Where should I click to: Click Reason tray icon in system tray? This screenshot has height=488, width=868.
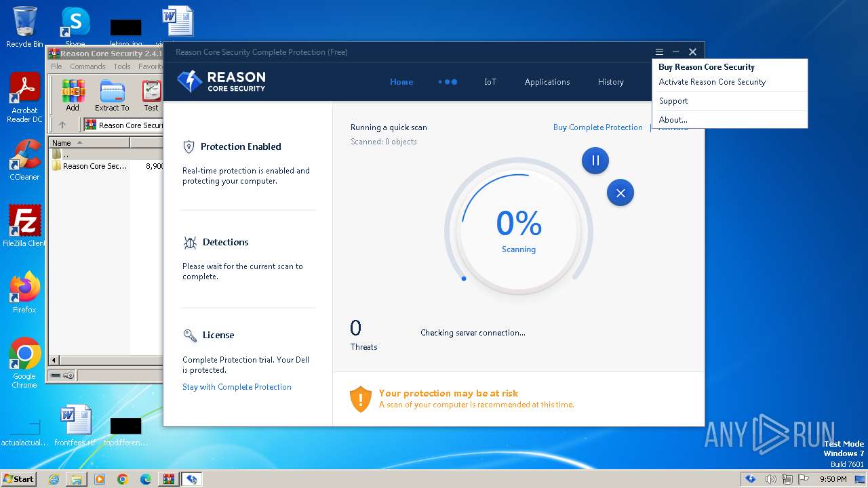tap(750, 479)
